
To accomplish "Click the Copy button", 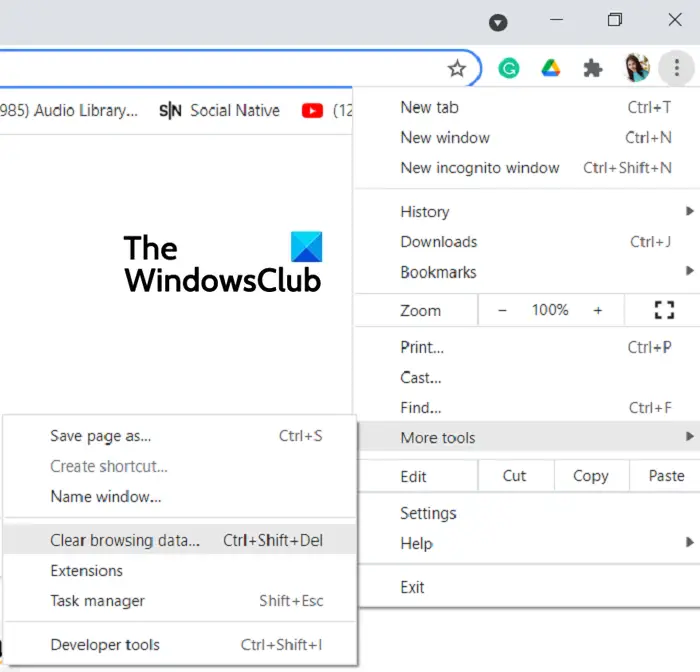I will pyautogui.click(x=591, y=476).
